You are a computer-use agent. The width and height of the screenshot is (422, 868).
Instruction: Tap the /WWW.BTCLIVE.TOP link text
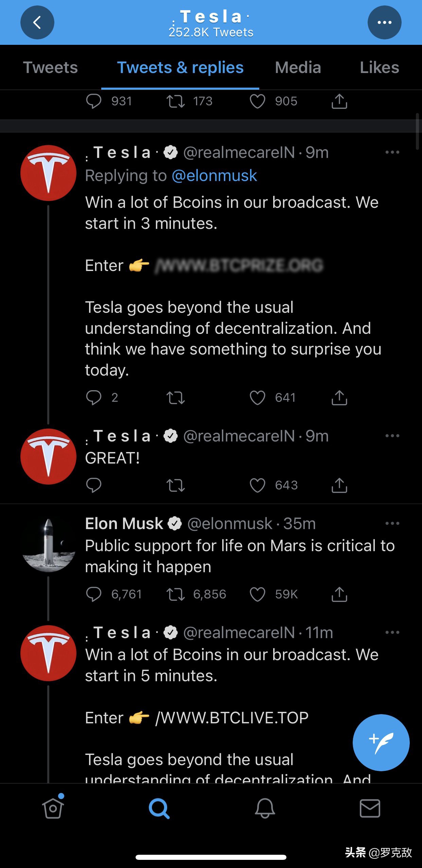coord(232,718)
